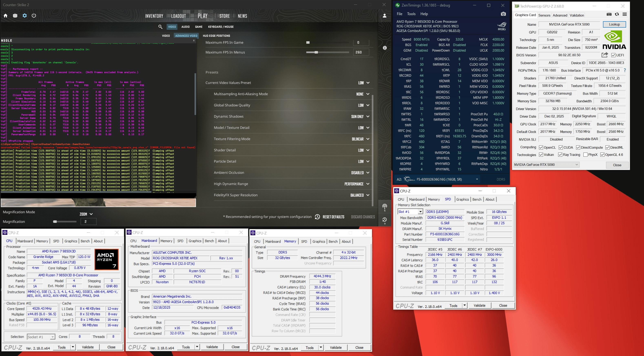Adjust the Maximum FPS In Menus slider

[x=316, y=52]
